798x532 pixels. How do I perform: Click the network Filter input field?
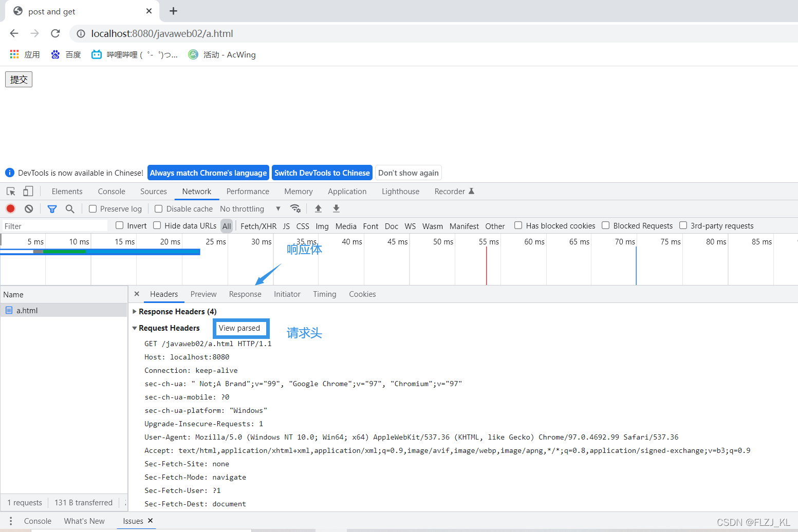coord(55,226)
